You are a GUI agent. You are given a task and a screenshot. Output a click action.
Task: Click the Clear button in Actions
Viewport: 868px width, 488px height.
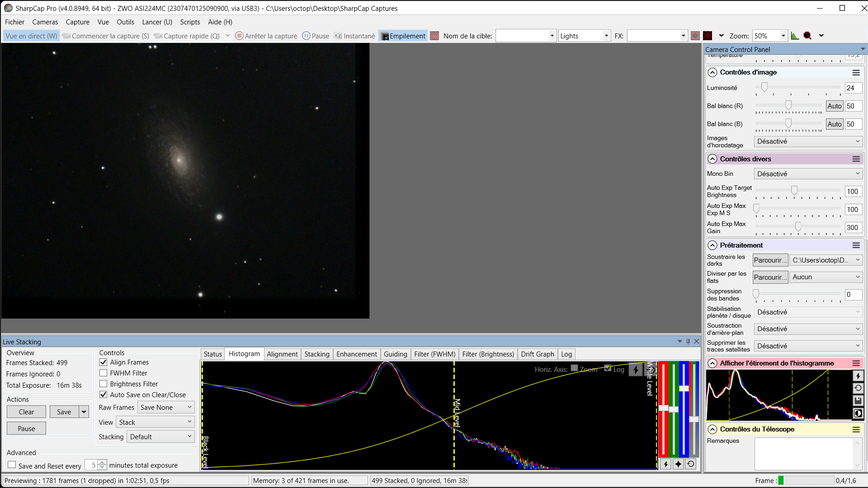26,412
